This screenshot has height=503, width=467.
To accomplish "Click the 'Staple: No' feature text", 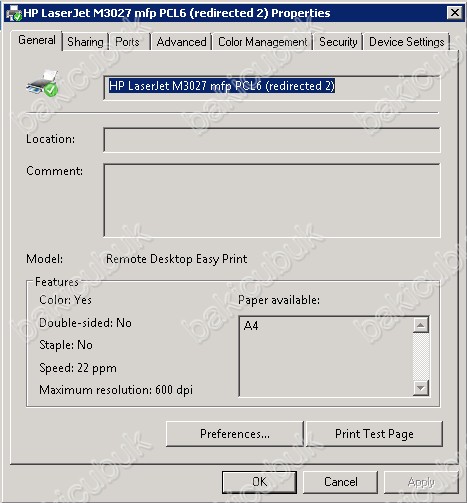I will point(66,345).
